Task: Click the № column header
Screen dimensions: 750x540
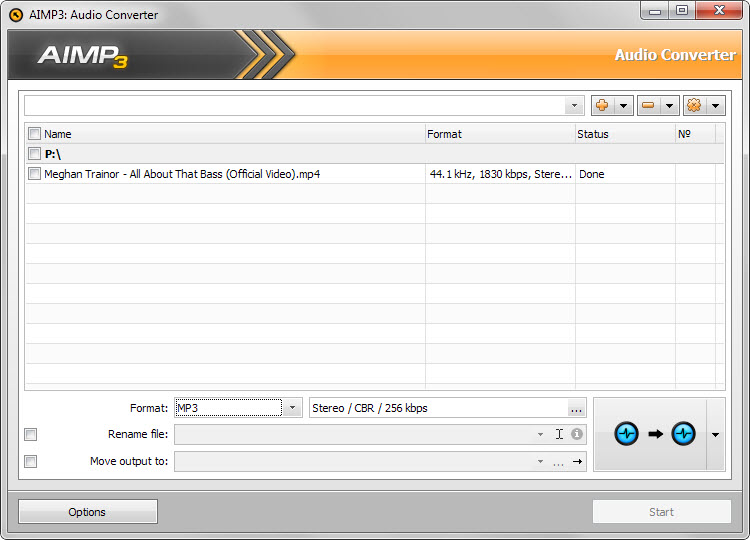Action: pos(695,134)
